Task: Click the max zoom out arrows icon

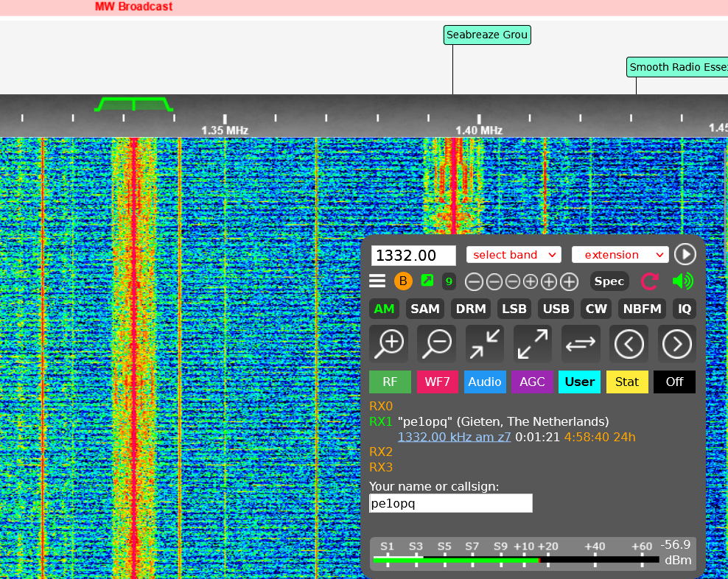Action: [533, 343]
